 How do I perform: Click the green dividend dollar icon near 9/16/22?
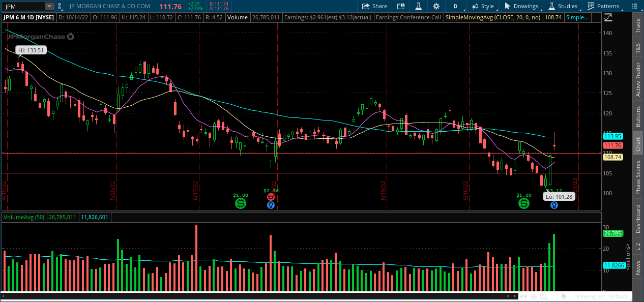(523, 203)
